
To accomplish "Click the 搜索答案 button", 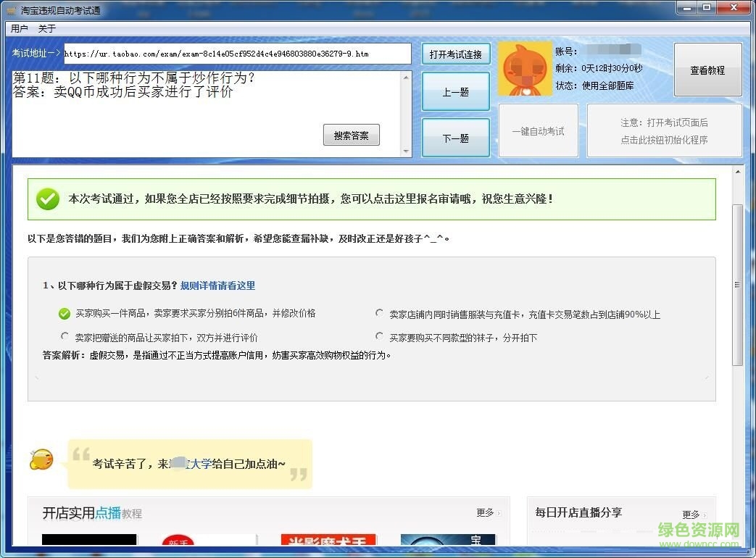I will tap(351, 135).
